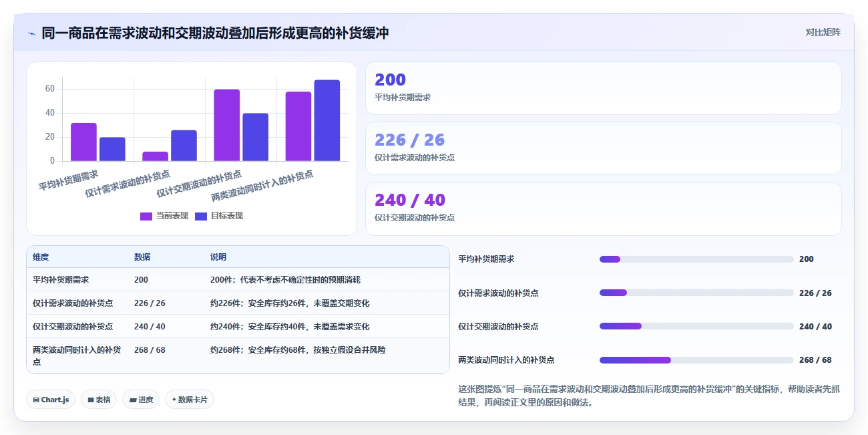Open the 226 / 26 stat card

(x=604, y=148)
